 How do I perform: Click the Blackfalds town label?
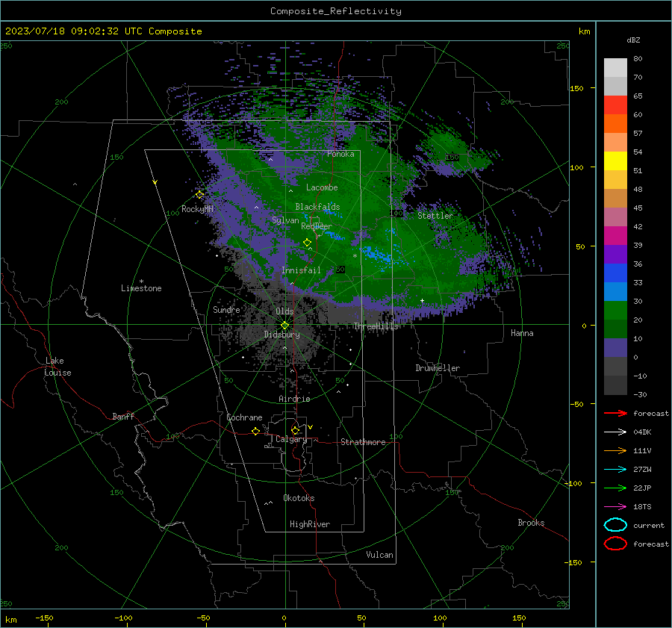(x=317, y=207)
